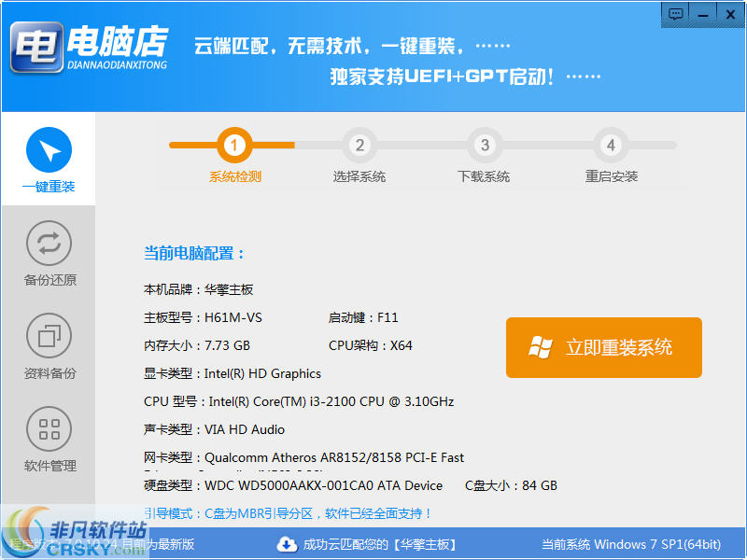Image resolution: width=747 pixels, height=560 pixels.
Task: Click the Windows logo on the reinstall button
Action: click(x=542, y=347)
